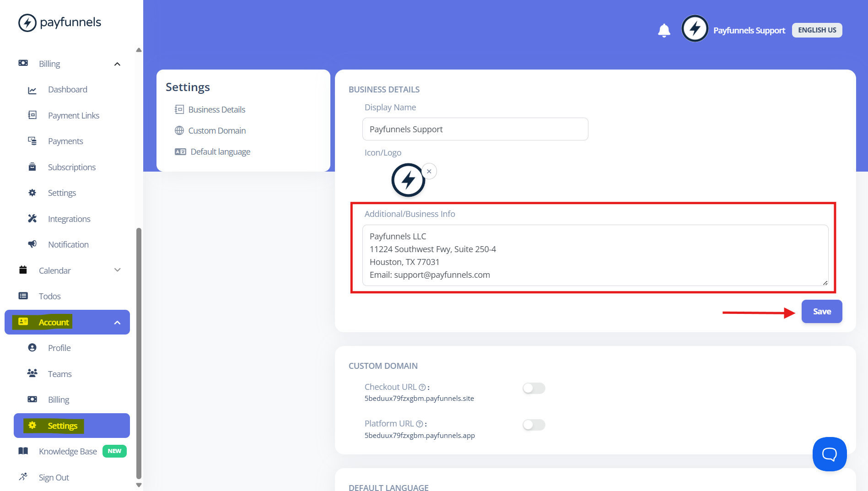
Task: Click the Default language icon
Action: (x=180, y=152)
